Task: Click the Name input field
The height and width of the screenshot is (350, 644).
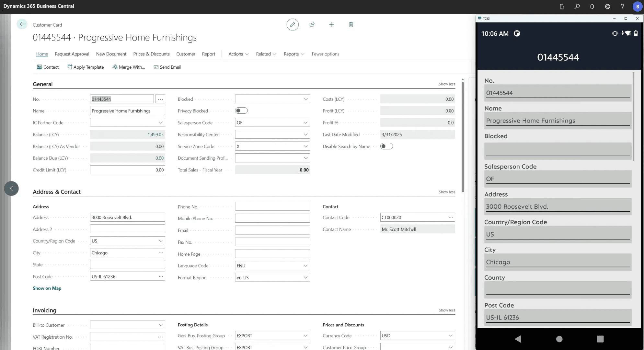Action: click(x=128, y=111)
